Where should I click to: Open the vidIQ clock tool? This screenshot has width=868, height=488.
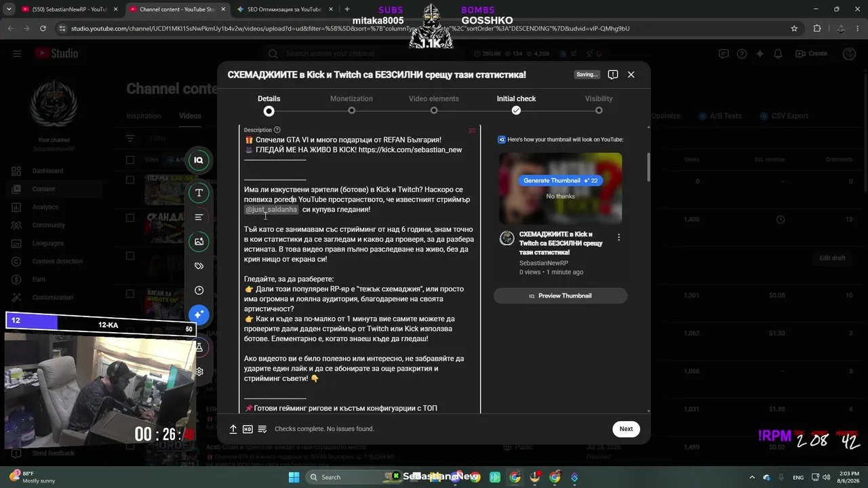[x=199, y=290]
